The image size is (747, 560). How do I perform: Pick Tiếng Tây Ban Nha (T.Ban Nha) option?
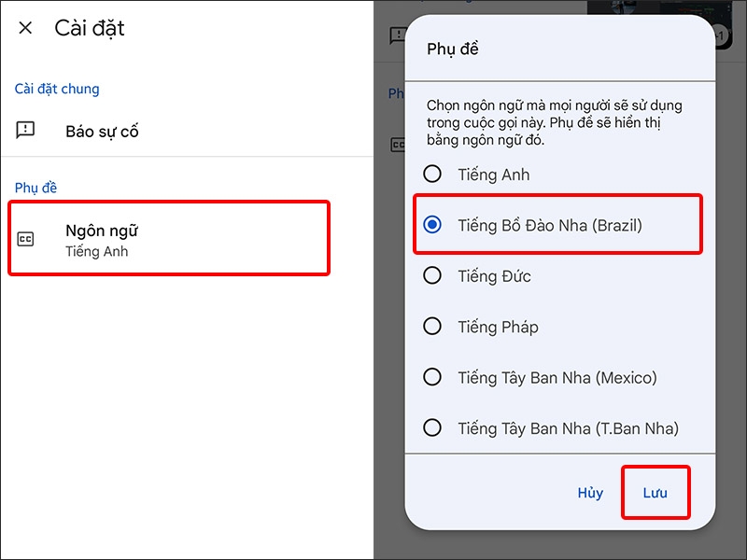point(432,428)
